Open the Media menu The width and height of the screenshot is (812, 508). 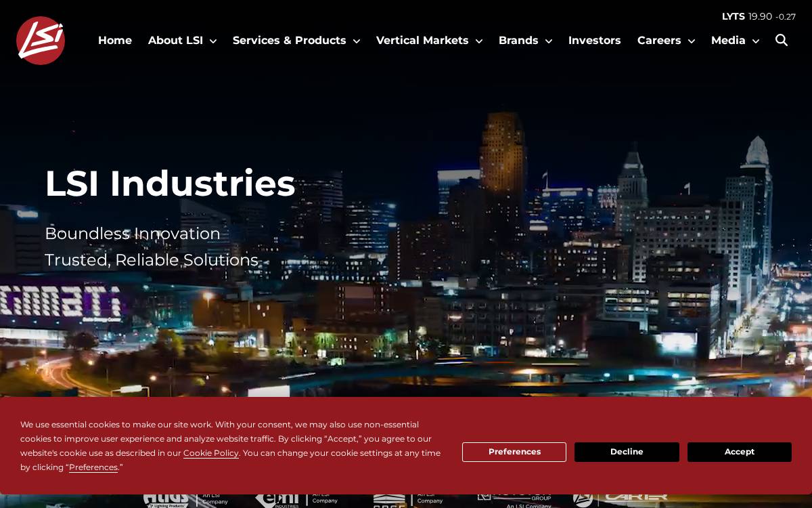pyautogui.click(x=728, y=41)
